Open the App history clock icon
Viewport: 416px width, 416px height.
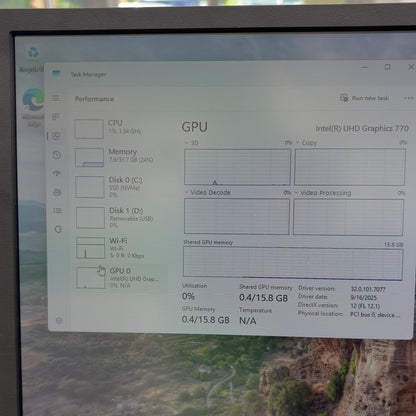click(x=56, y=155)
